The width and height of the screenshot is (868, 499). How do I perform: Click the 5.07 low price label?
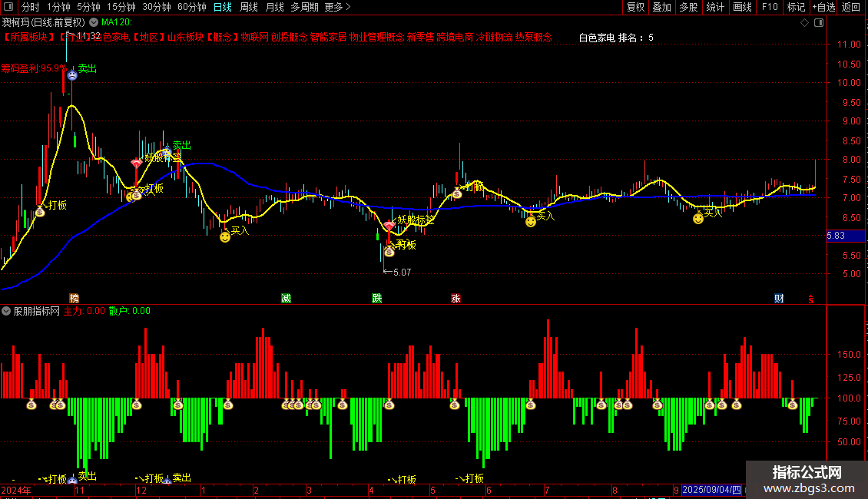click(x=402, y=273)
